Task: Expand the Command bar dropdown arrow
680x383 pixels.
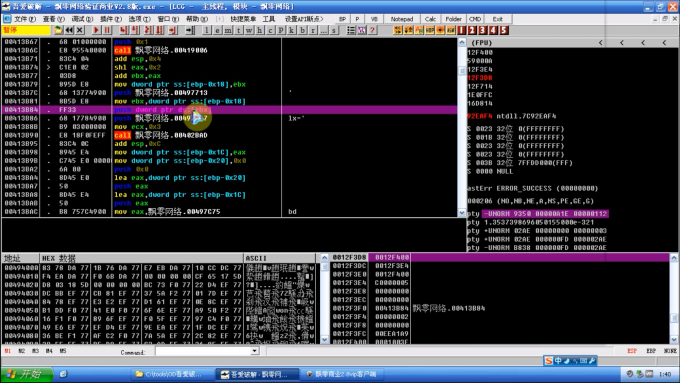Action: 255,351
